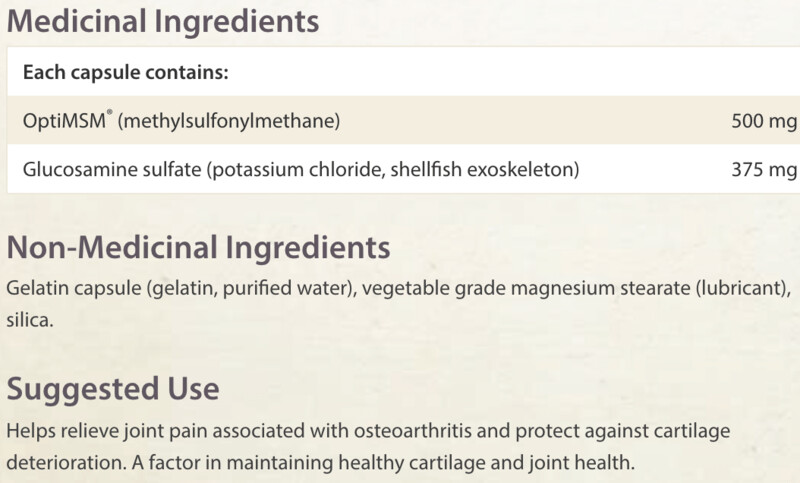
Task: Click the word silica
Action: [x=30, y=320]
